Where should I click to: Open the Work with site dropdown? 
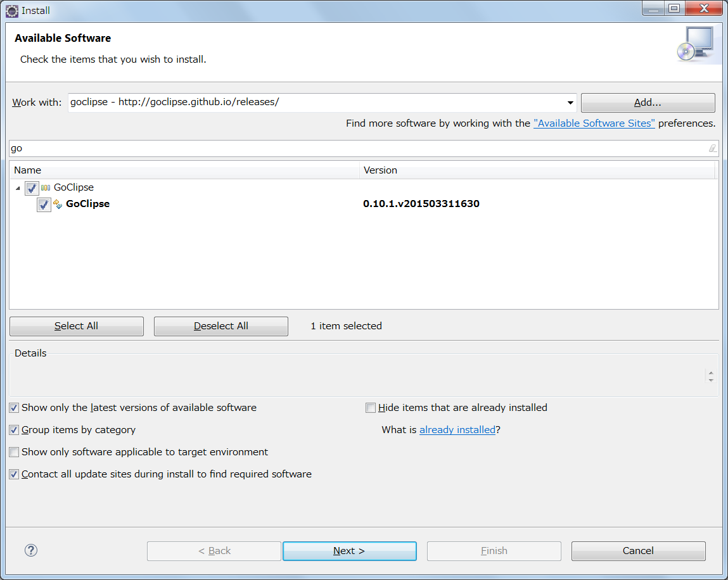[x=570, y=102]
